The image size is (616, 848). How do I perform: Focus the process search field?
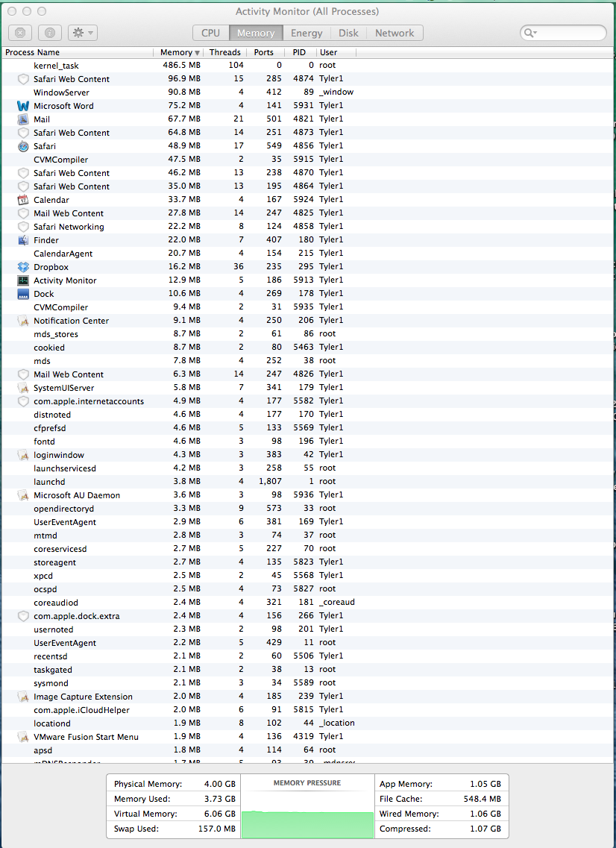pyautogui.click(x=563, y=33)
